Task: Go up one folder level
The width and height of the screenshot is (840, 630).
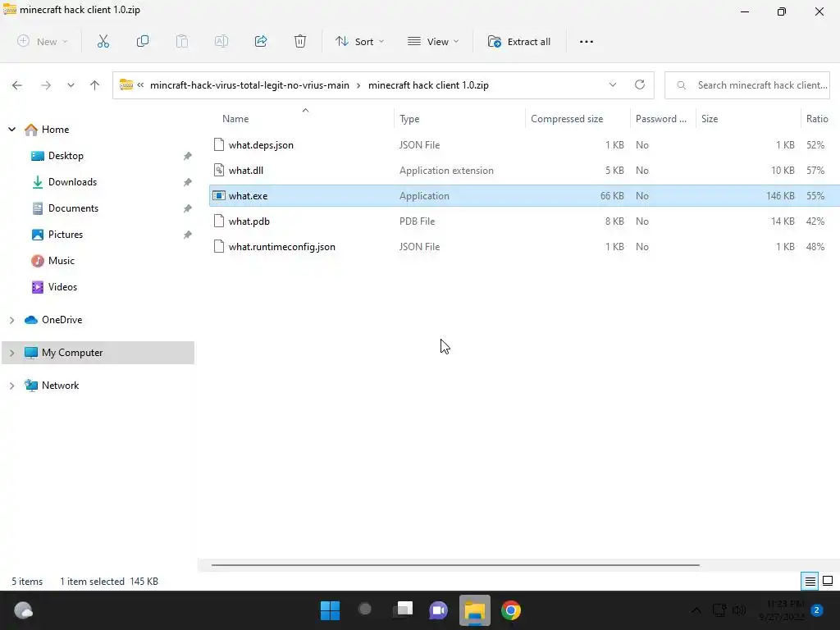Action: 95,85
